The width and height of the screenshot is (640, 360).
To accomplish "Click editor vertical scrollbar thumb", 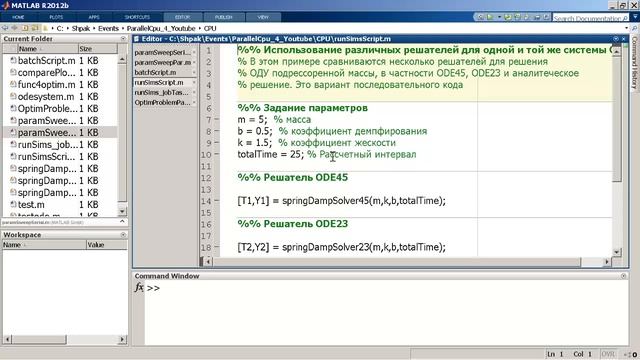I will click(x=617, y=118).
